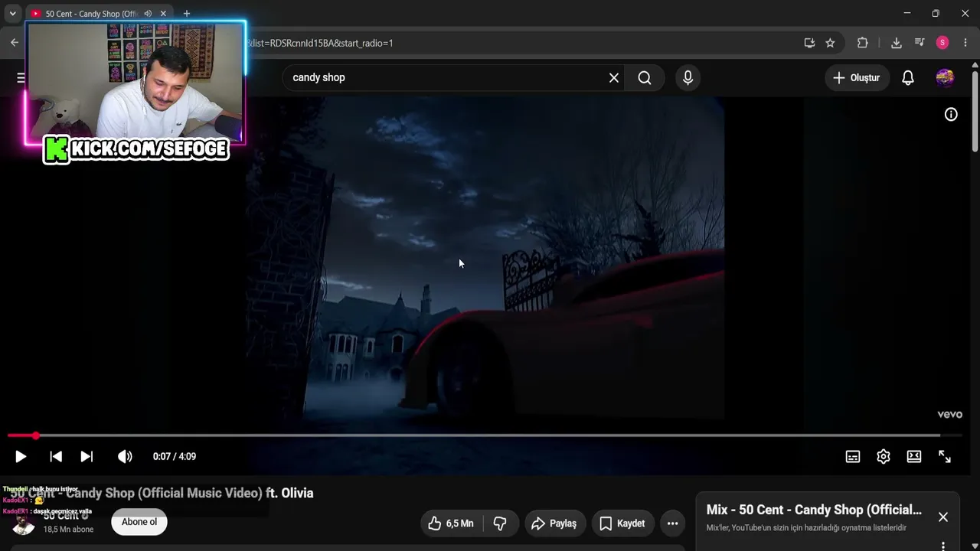Screen dimensions: 980x551
Task: Close the Mix playlist panel
Action: 943,517
